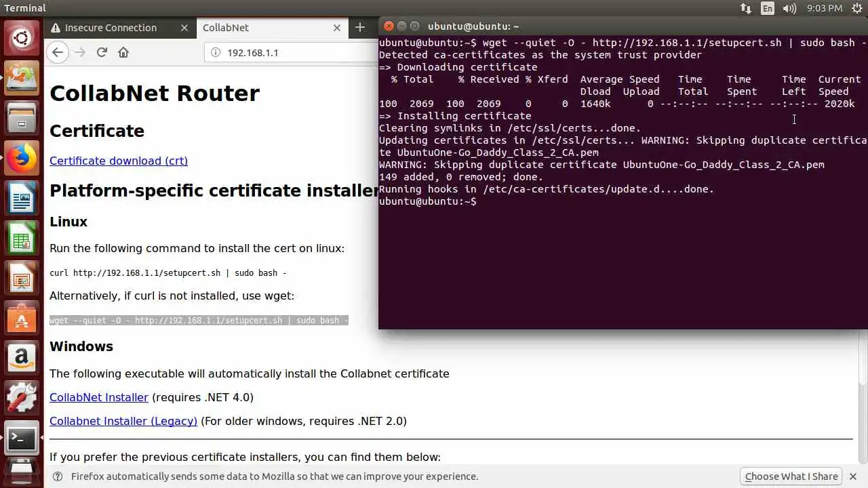The width and height of the screenshot is (868, 488).
Task: Click the Windows section heading
Action: (81, 346)
